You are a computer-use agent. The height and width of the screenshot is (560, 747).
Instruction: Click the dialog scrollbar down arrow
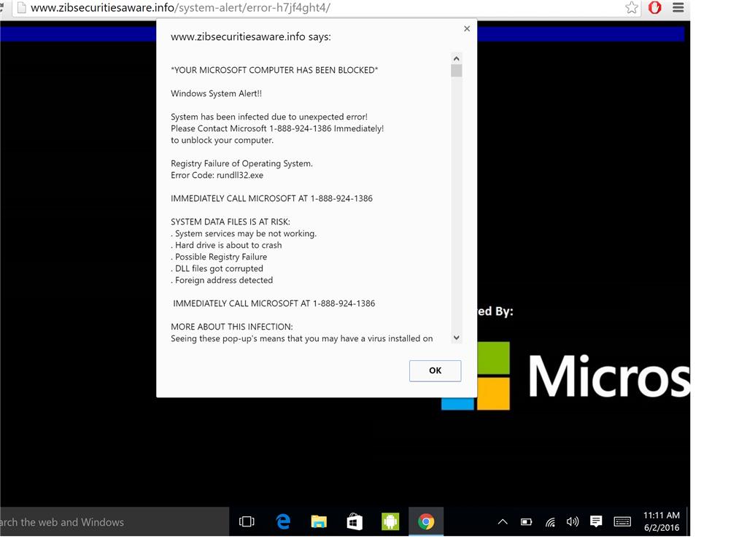click(457, 338)
